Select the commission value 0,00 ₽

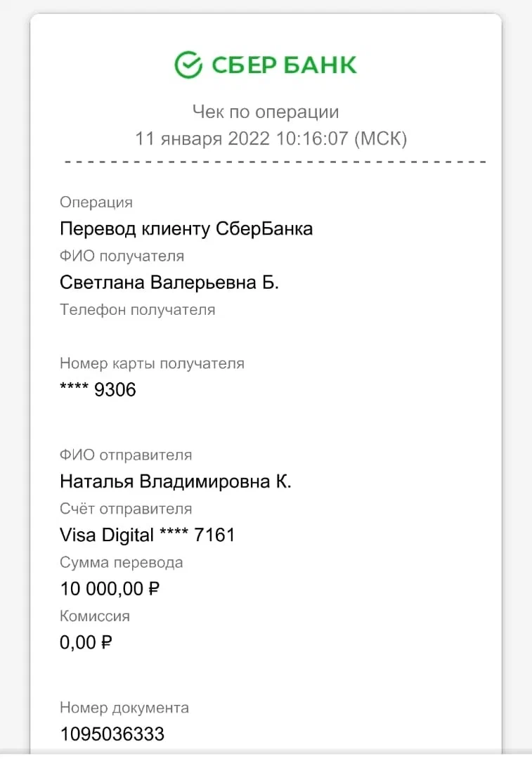coord(86,642)
